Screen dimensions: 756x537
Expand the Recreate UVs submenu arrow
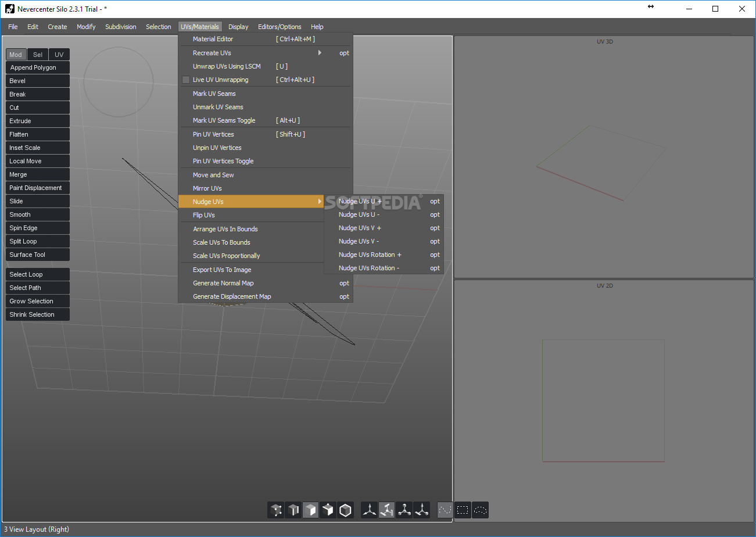coord(320,53)
